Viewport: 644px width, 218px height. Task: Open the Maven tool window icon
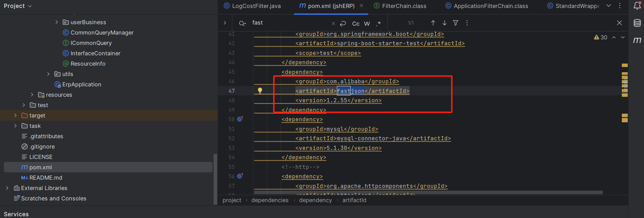point(637,40)
